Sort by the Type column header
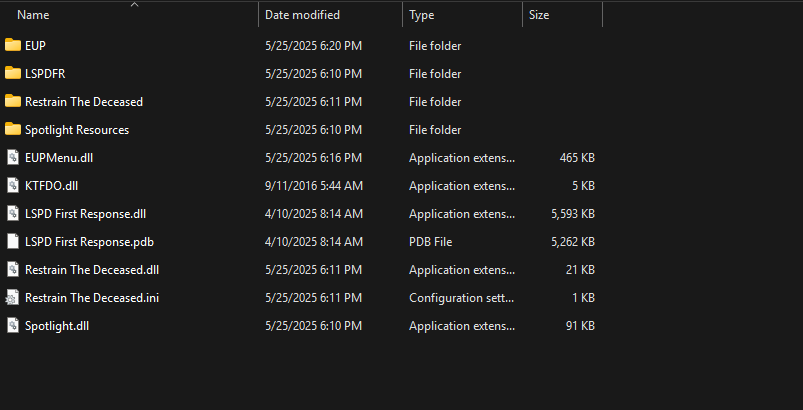Viewport: 803px width, 410px height. pyautogui.click(x=422, y=15)
